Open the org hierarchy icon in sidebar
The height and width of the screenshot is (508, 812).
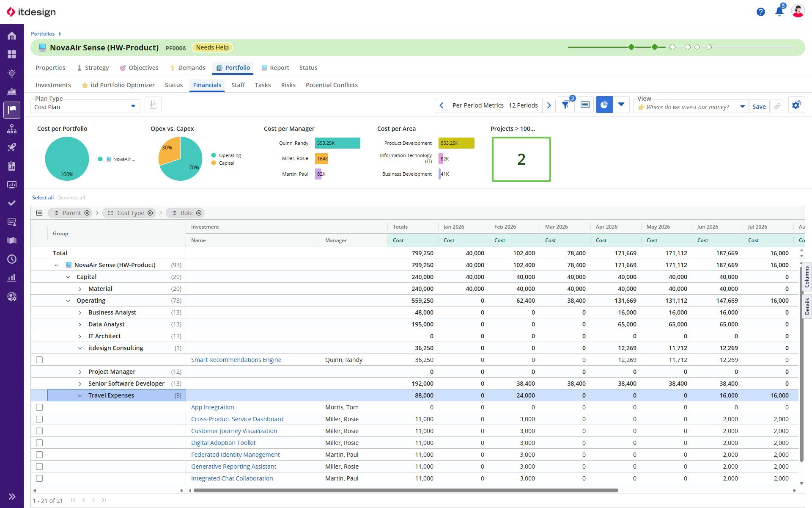tap(12, 129)
